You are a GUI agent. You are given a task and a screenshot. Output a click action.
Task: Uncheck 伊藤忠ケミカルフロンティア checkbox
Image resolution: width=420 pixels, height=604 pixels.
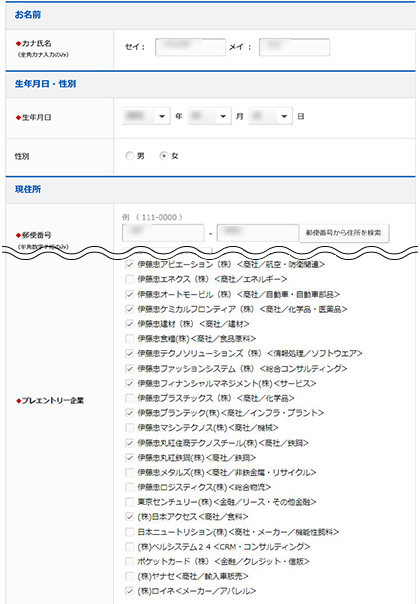130,309
